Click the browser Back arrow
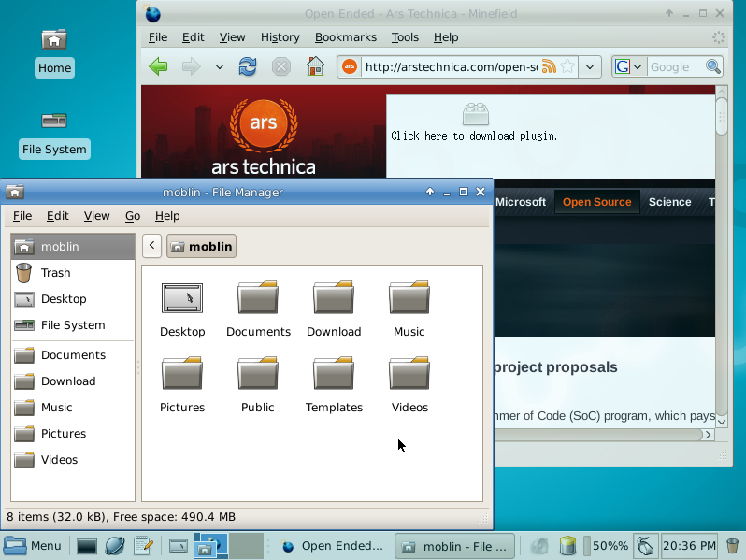The image size is (746, 560). tap(158, 66)
